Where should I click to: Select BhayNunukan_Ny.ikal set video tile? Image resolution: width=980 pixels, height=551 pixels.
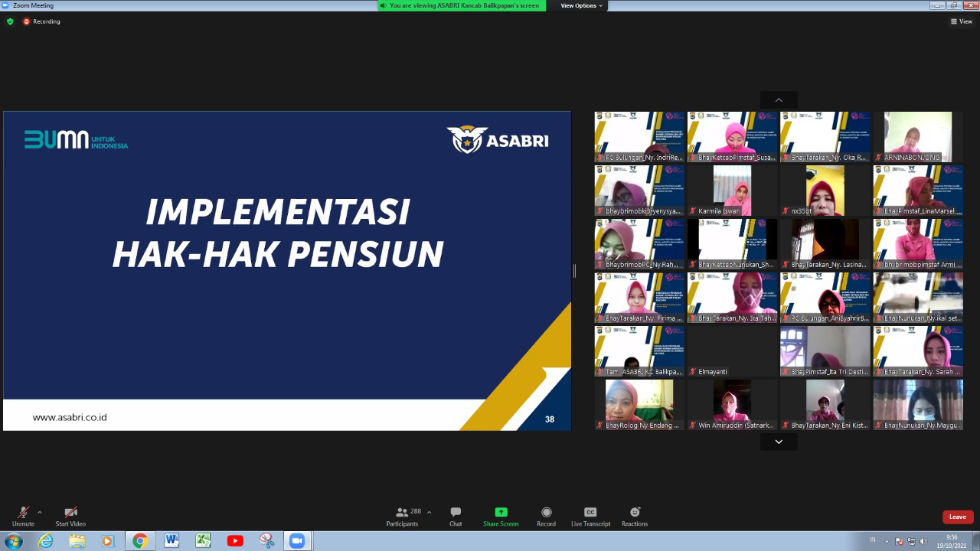[918, 298]
